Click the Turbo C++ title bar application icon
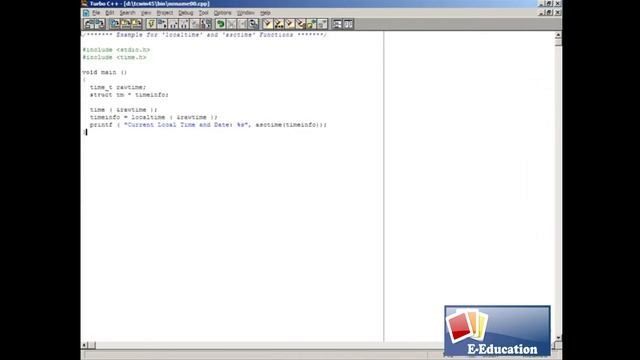640x360 pixels. (x=84, y=3)
